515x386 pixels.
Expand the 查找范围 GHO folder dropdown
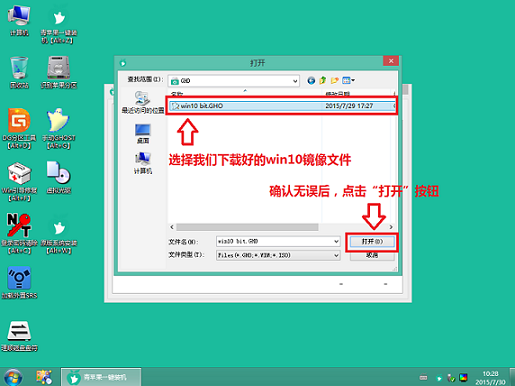(x=295, y=81)
